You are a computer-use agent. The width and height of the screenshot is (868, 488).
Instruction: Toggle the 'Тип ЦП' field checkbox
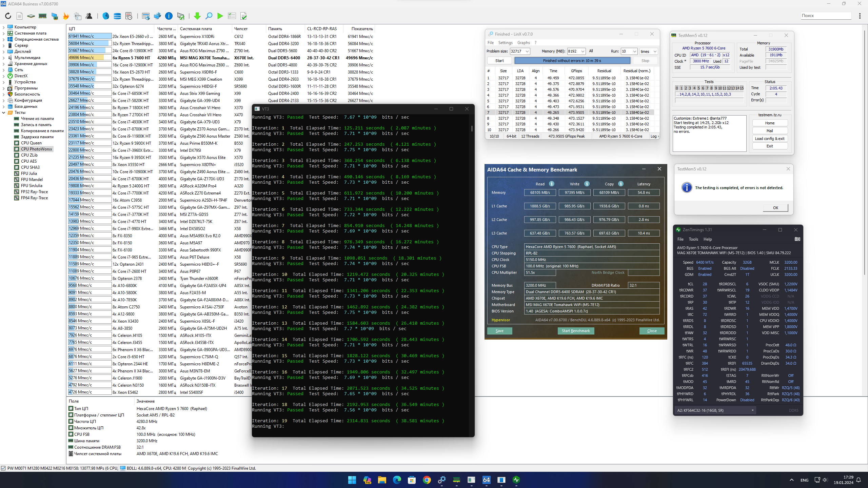(x=71, y=409)
